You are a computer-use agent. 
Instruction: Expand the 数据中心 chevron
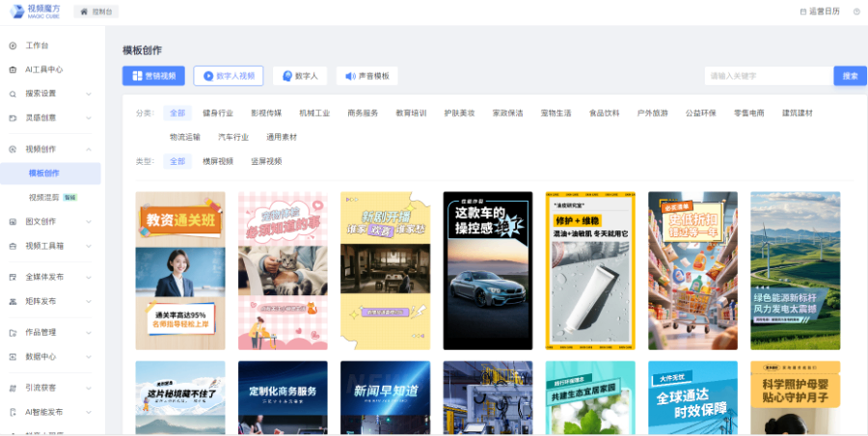point(89,357)
